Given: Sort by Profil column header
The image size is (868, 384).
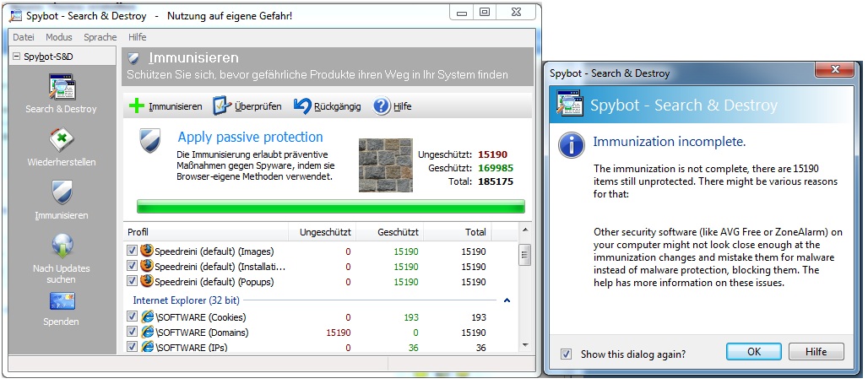Looking at the screenshot, I should tap(207, 232).
